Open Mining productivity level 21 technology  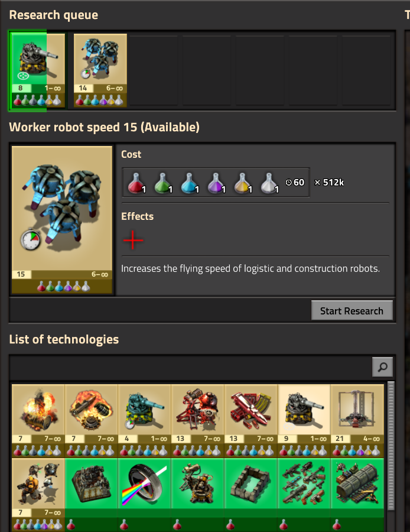coord(357,421)
